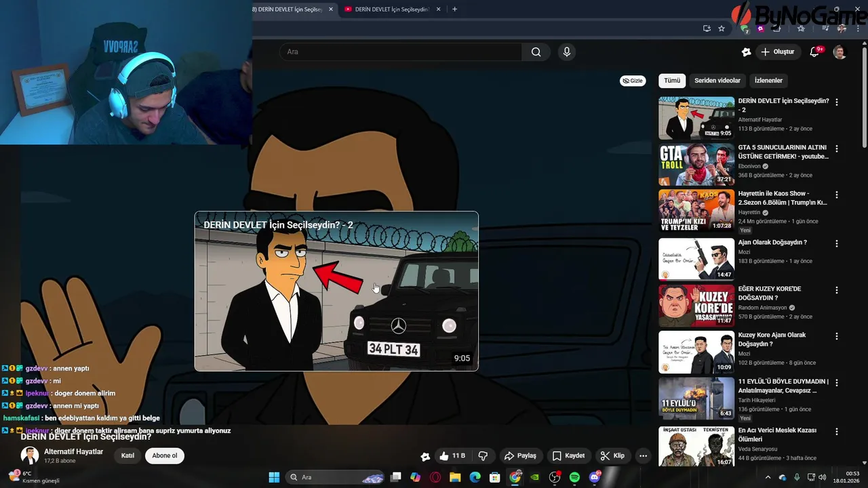Open options for Ajan Olarak Doğsaydın video
Image resolution: width=868 pixels, height=488 pixels.
click(x=837, y=243)
